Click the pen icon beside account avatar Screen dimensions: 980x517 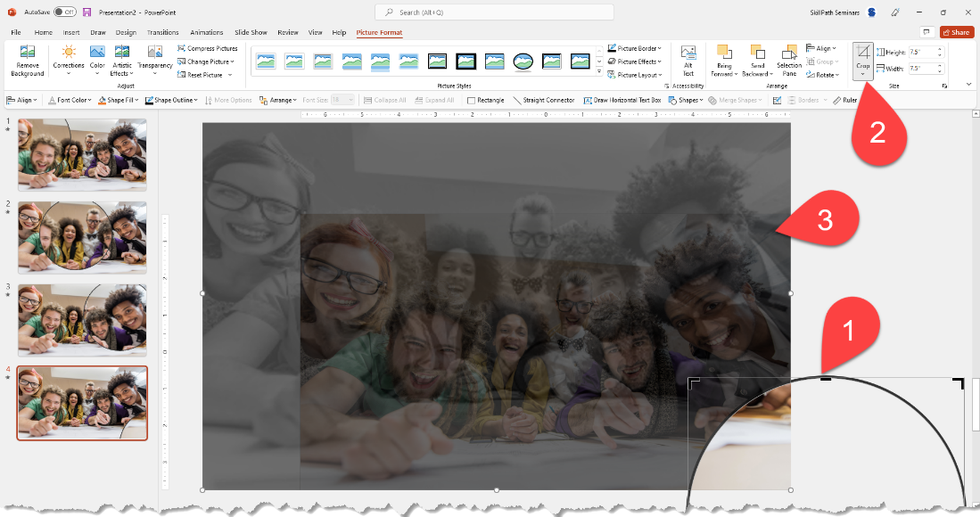(x=895, y=12)
